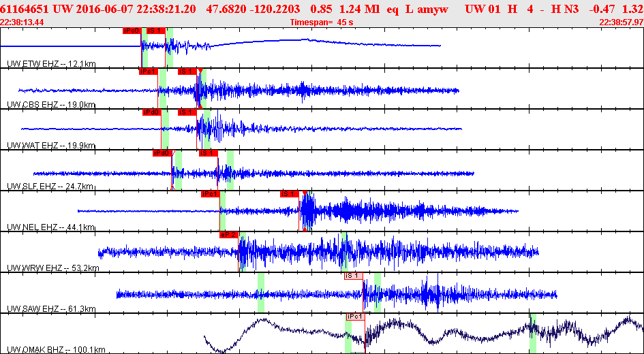Click the Timespan= 45 s label
The image size is (644, 354).
(x=322, y=22)
